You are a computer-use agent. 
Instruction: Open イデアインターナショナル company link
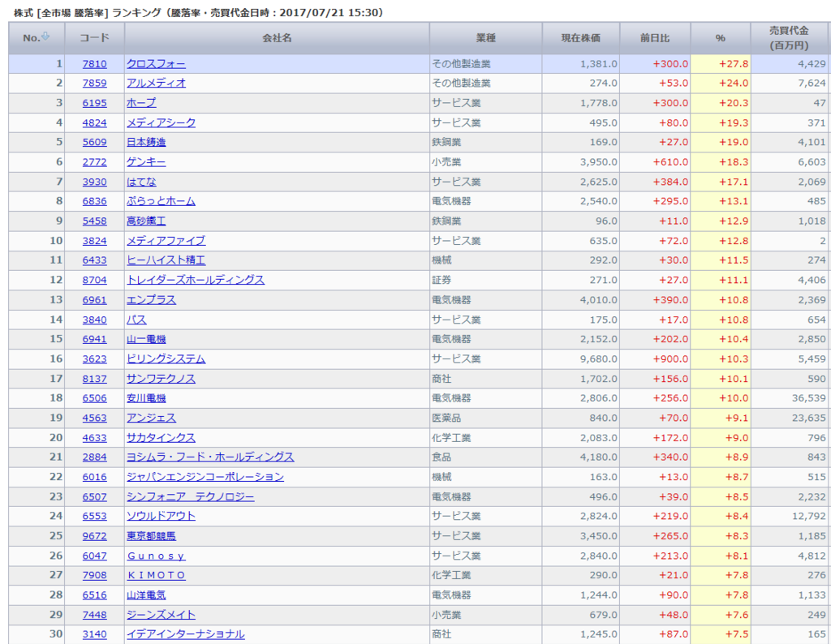tap(186, 634)
